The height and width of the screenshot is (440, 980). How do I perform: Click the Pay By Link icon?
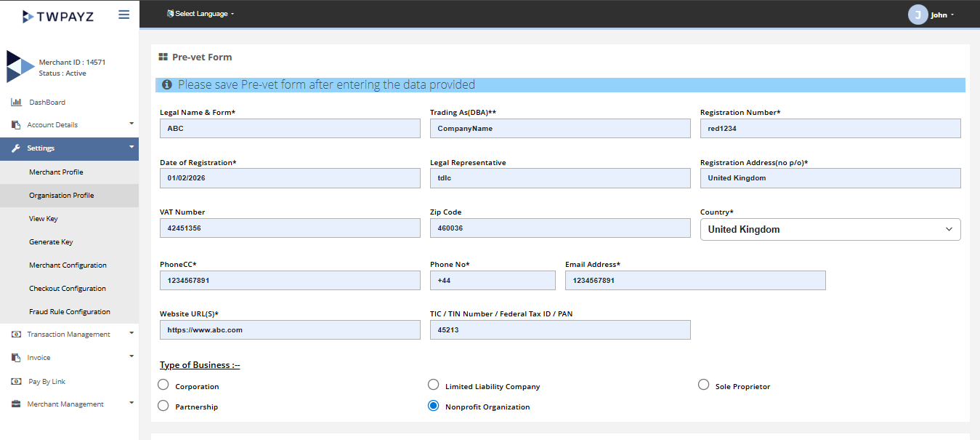pos(16,382)
